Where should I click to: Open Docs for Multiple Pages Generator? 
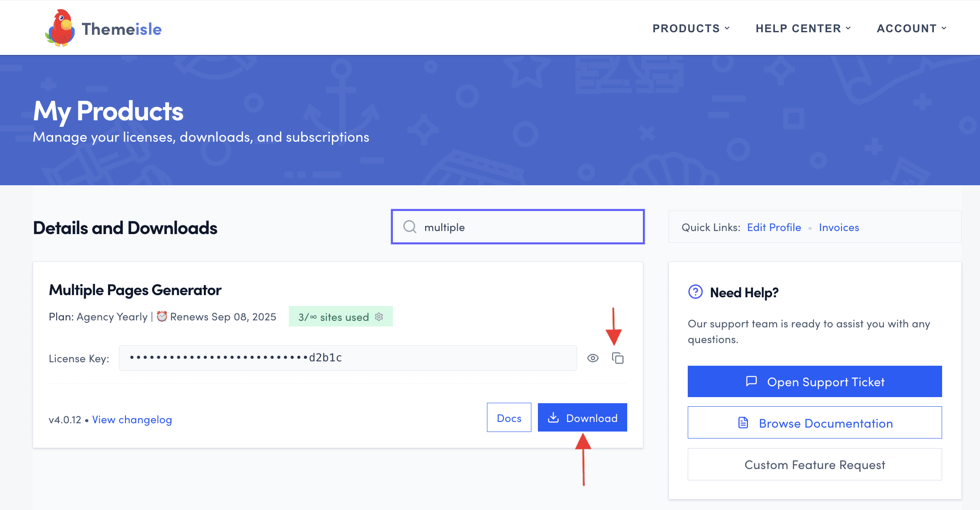(509, 418)
